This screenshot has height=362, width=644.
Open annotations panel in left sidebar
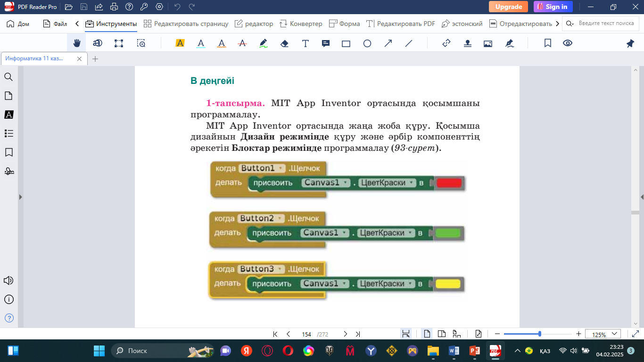[8, 115]
